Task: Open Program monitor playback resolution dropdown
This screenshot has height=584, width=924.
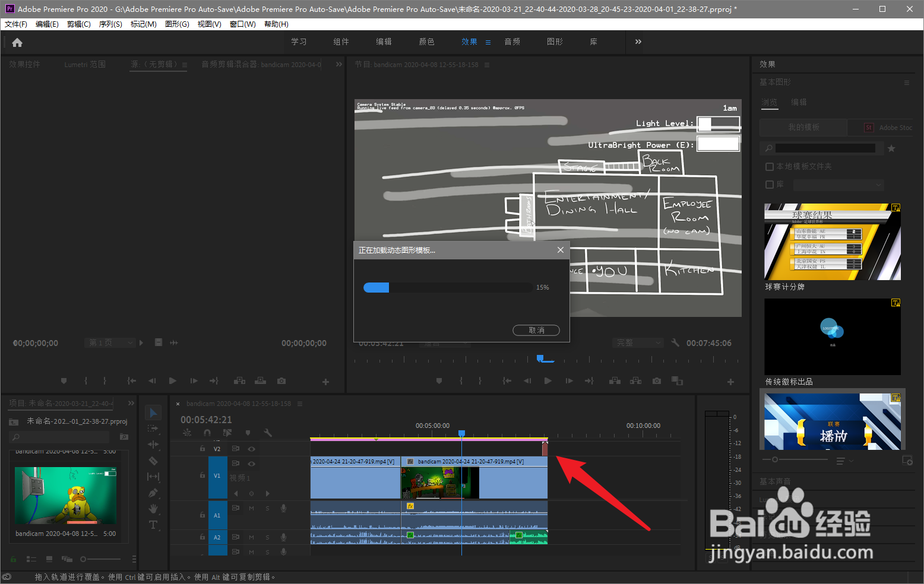Action: [637, 343]
